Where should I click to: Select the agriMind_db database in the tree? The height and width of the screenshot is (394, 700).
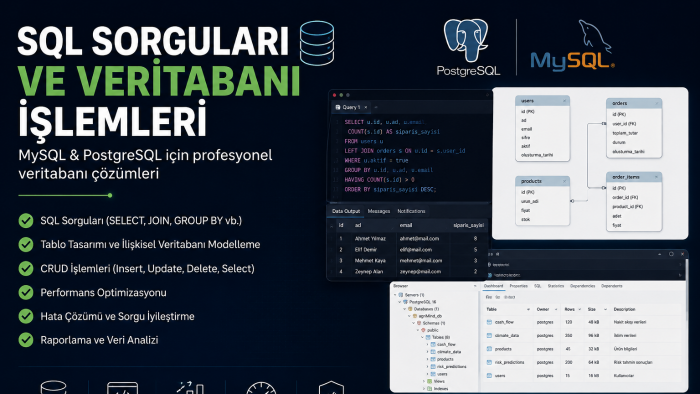[x=430, y=316]
